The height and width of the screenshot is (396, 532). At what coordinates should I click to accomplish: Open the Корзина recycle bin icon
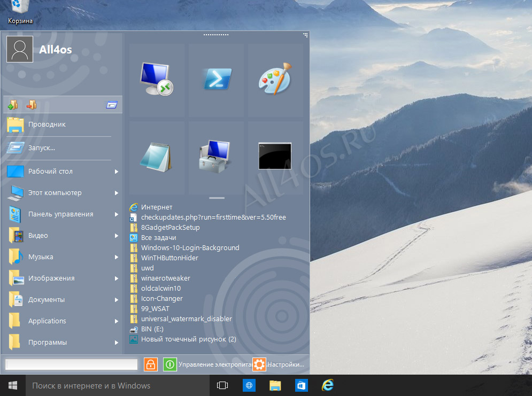pos(20,12)
